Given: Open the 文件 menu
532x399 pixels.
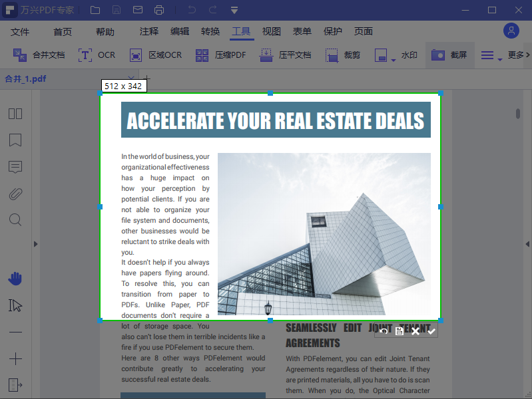Looking at the screenshot, I should 20,32.
